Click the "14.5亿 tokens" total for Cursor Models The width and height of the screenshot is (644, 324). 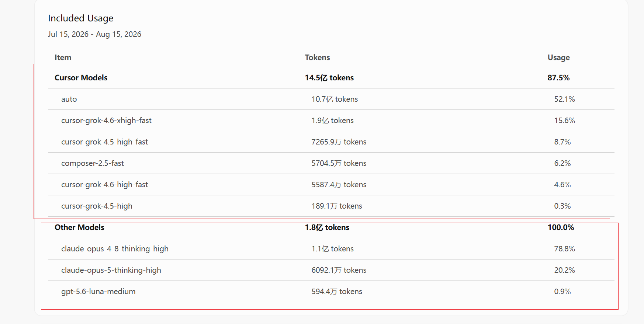329,78
